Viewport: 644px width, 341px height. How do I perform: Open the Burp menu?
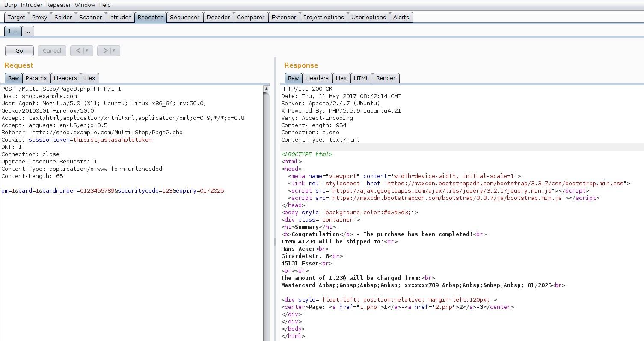coord(11,5)
